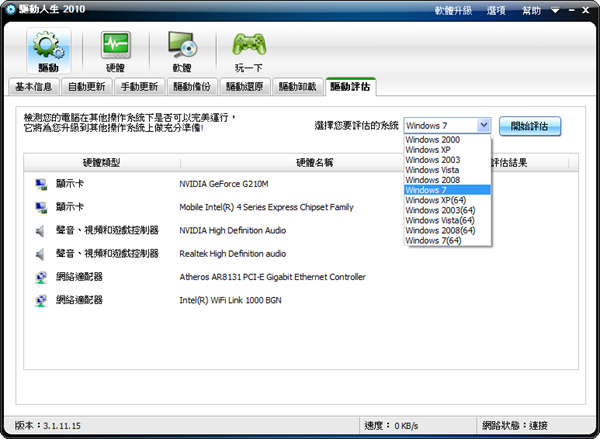The image size is (600, 439).
Task: Click speaker icon for NVIDIA High Definition Audio
Action: [40, 231]
